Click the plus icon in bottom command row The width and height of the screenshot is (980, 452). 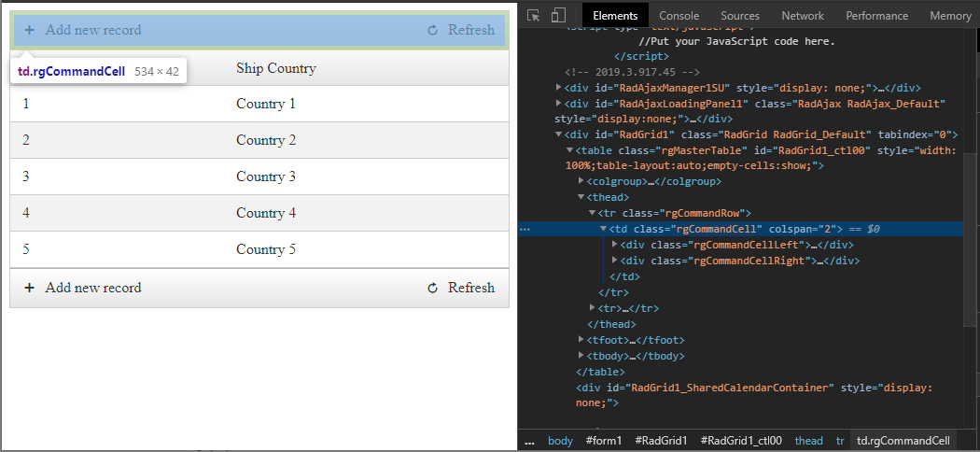[x=30, y=288]
